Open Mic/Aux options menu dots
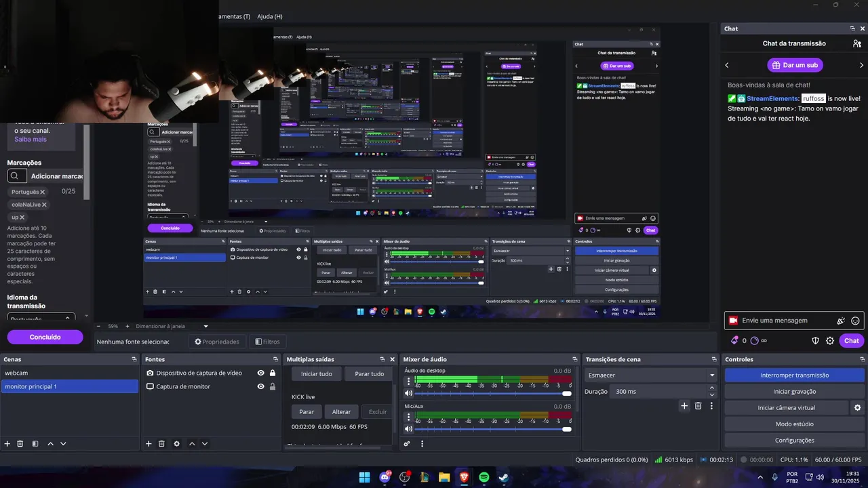The height and width of the screenshot is (488, 868). click(x=408, y=418)
